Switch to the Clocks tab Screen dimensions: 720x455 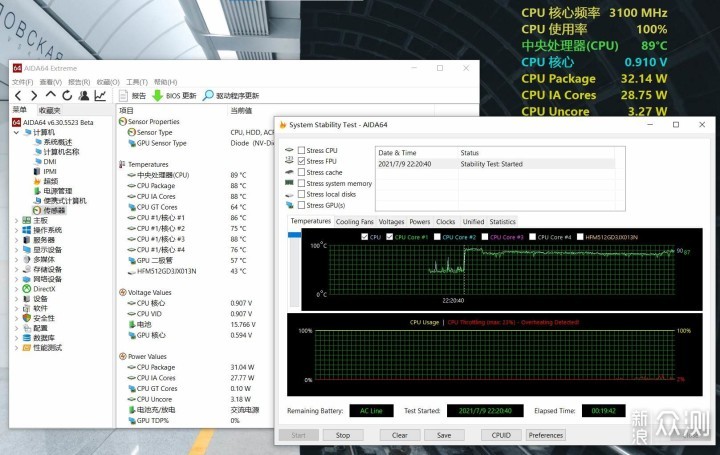click(x=445, y=221)
